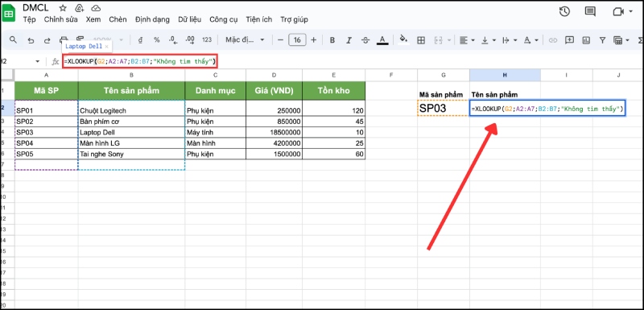Open the move-to-folder icon beside the title
644x310 pixels.
[79, 8]
